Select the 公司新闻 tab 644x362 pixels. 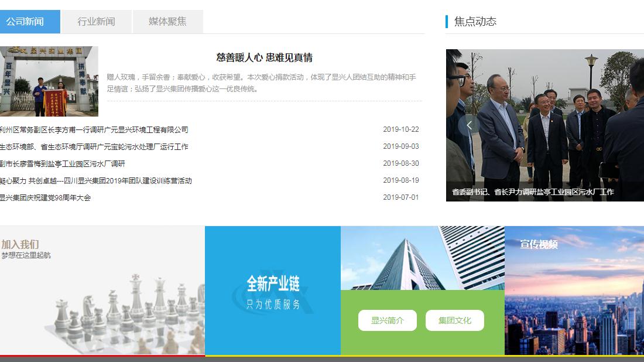click(30, 22)
